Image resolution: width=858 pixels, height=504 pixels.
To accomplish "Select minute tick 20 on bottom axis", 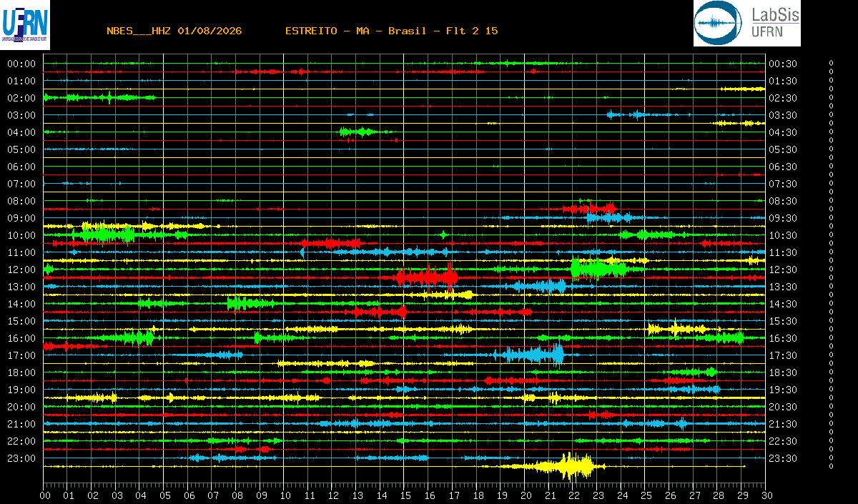I will pyautogui.click(x=526, y=495).
